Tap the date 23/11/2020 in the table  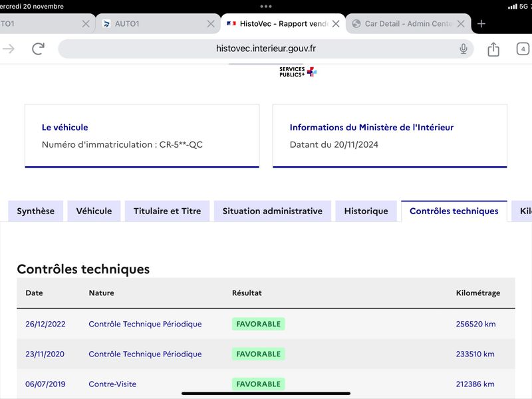click(45, 354)
